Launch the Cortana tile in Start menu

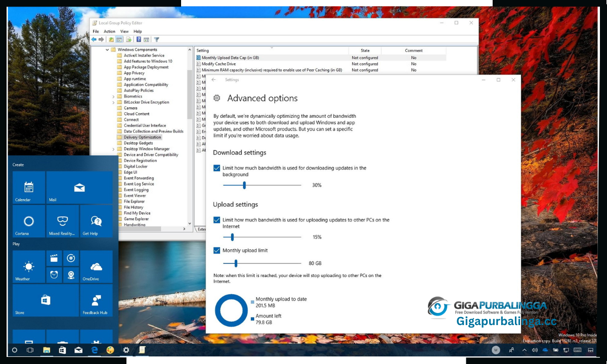(x=29, y=221)
